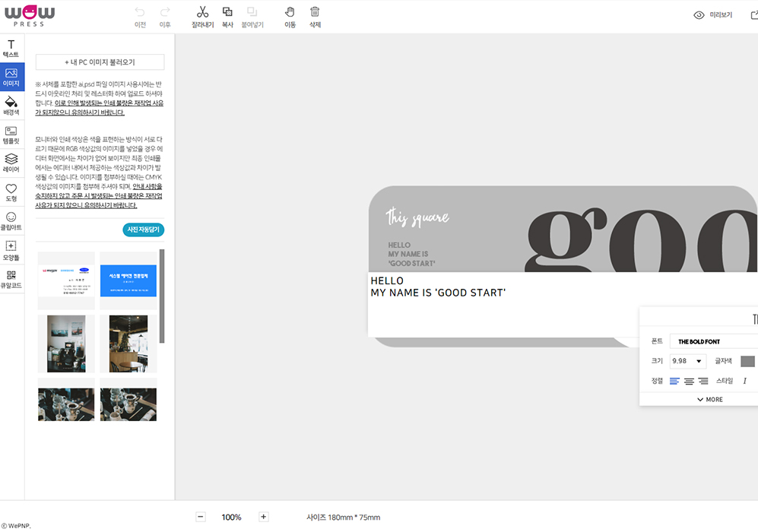The width and height of the screenshot is (758, 532).
Task: Expand the MORE text options
Action: 709,399
